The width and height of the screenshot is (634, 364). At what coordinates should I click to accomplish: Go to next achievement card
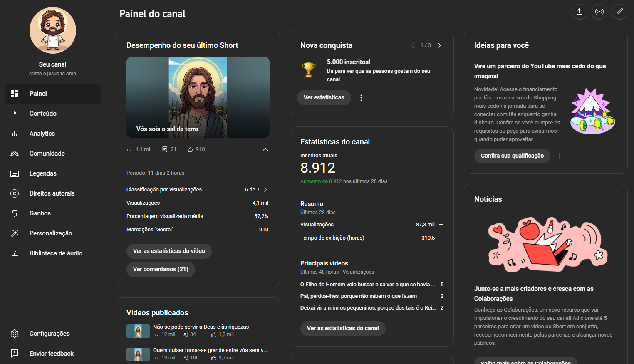tap(439, 45)
